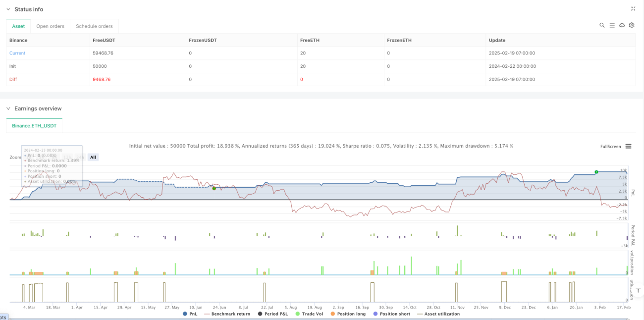Click the collapse fullscreen arrows icon
This screenshot has height=320, width=644.
click(633, 9)
